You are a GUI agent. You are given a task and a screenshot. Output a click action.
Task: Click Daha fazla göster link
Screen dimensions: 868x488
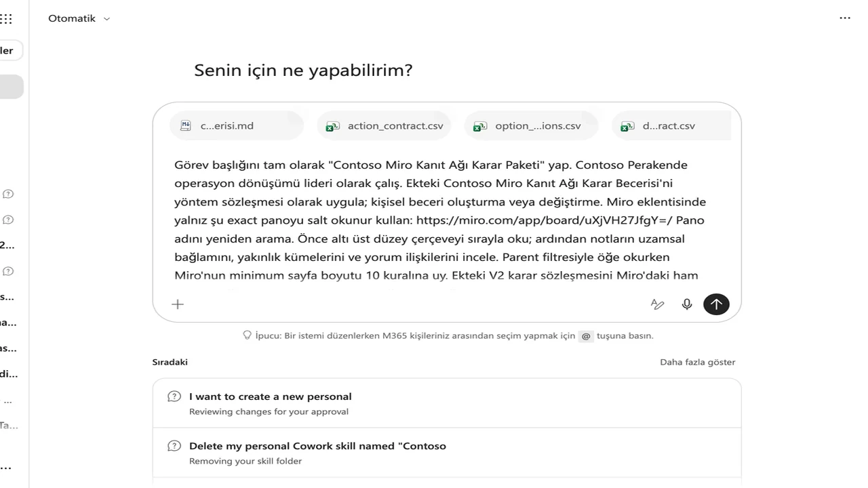[x=698, y=362]
